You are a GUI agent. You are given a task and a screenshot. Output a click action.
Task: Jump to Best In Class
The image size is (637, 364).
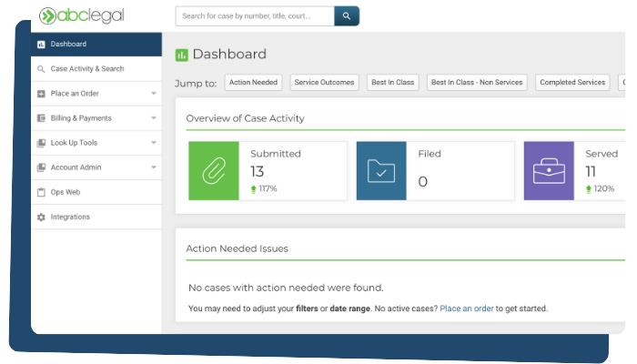pos(393,83)
